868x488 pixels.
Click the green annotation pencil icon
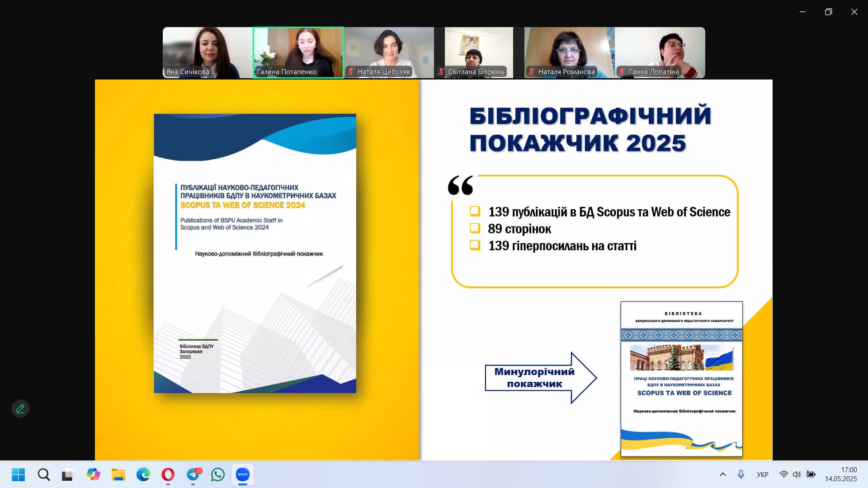click(20, 408)
